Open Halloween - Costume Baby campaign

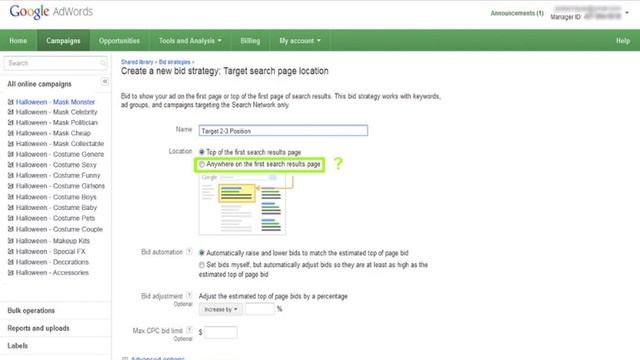(56, 208)
